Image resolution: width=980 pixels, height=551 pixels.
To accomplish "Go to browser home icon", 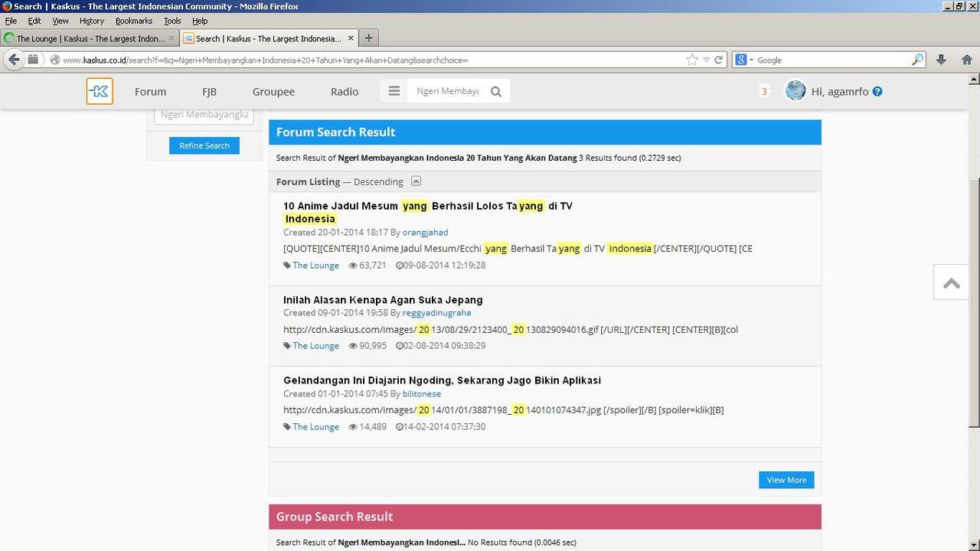I will click(x=967, y=60).
